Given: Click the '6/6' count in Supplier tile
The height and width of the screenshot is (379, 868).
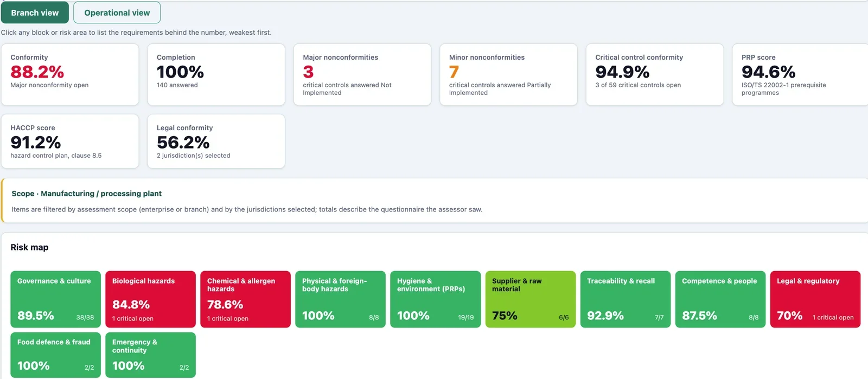Looking at the screenshot, I should pos(564,318).
